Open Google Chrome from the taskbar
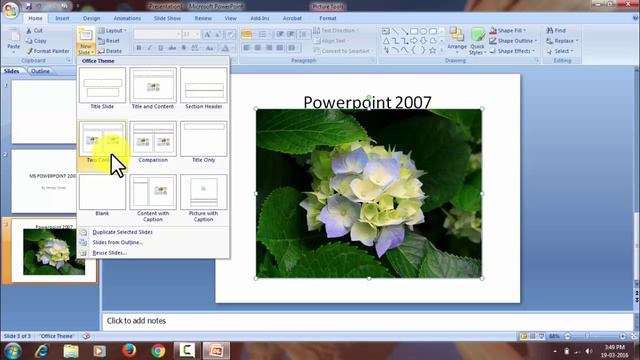This screenshot has height=360, width=640. pos(158,351)
